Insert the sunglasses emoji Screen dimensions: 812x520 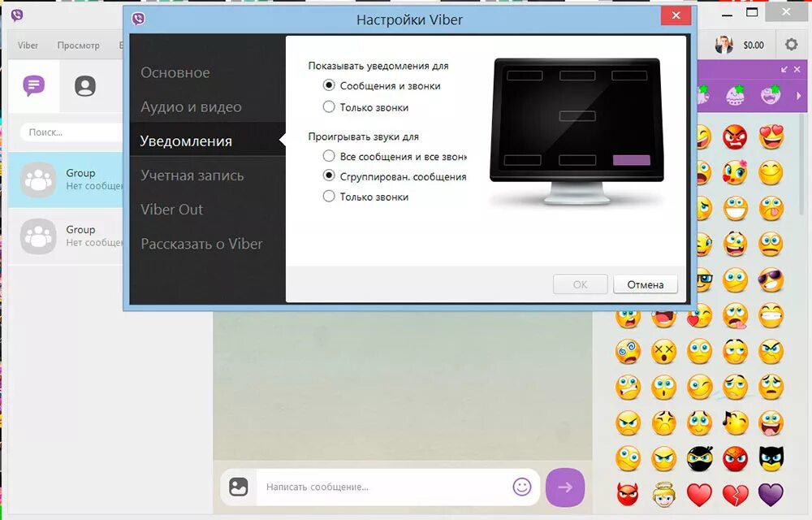point(771,280)
